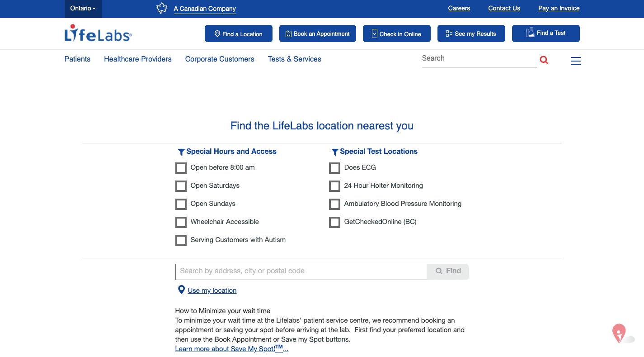644x357 pixels.
Task: Enable the Open Saturdays checkbox
Action: pos(181,186)
